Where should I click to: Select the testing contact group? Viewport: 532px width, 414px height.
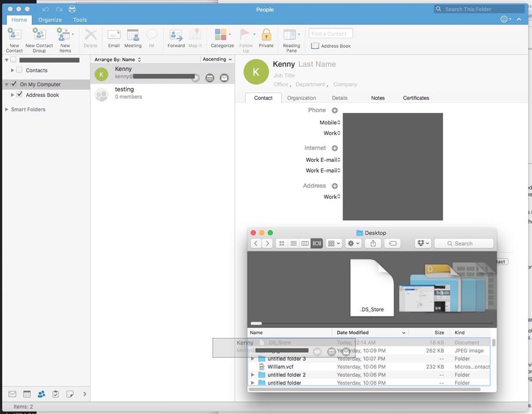(162, 94)
